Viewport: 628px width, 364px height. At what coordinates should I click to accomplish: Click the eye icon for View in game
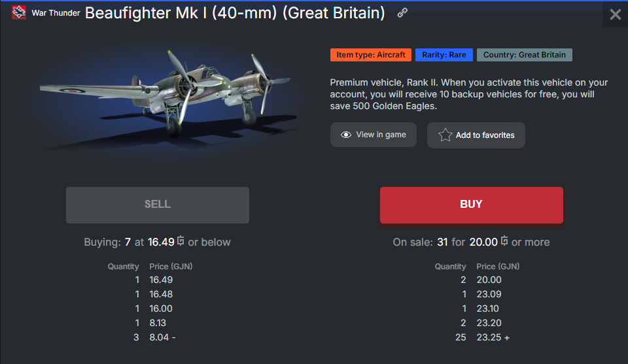point(345,135)
